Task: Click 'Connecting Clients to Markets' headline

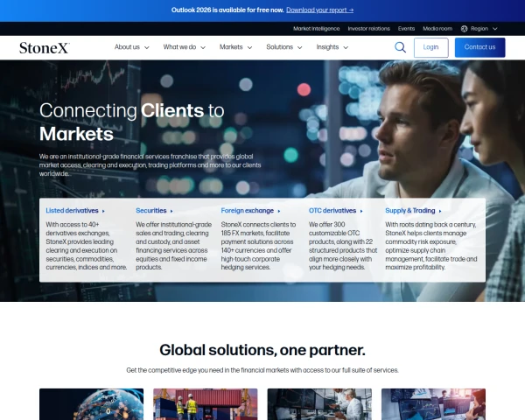Action: (131, 122)
